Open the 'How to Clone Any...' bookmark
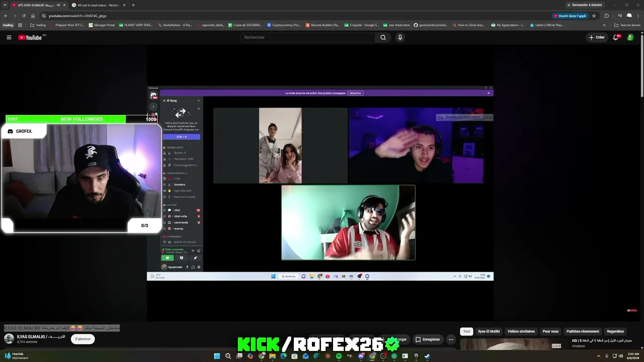 468,25
